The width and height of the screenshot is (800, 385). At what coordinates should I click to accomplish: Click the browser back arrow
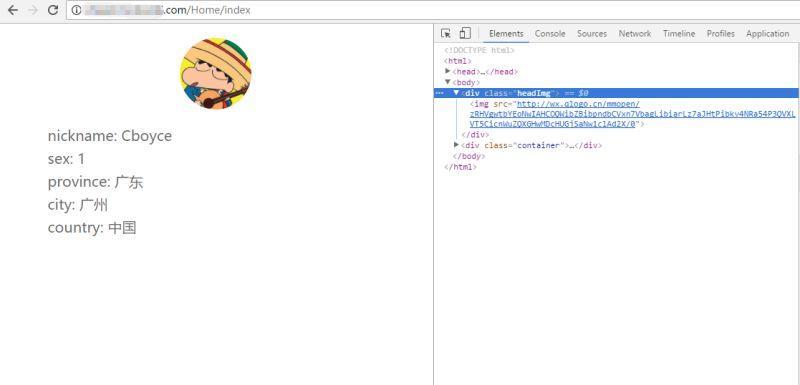pyautogui.click(x=13, y=10)
